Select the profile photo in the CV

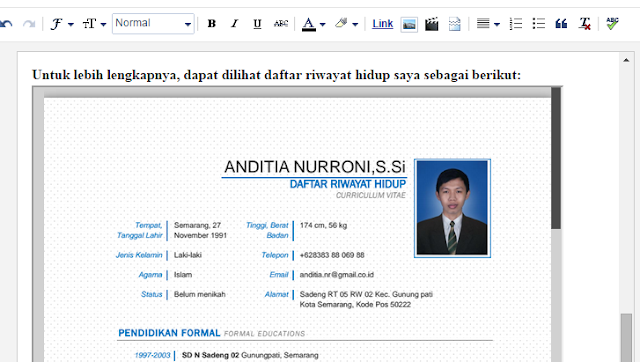[x=452, y=208]
